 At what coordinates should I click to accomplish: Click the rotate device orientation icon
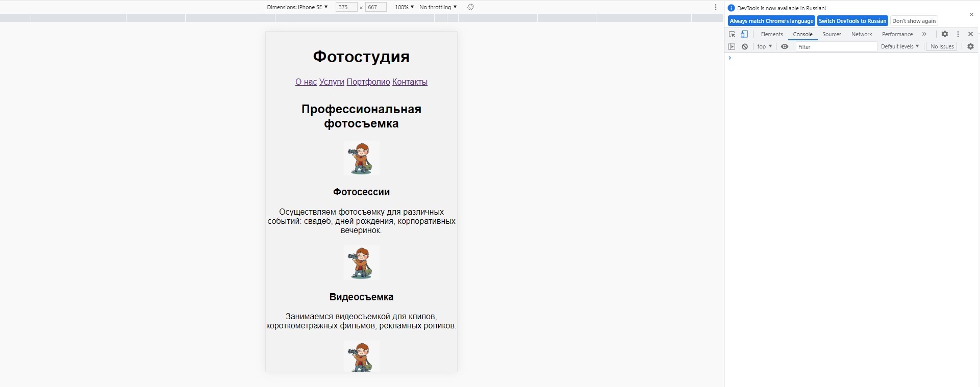pyautogui.click(x=470, y=7)
